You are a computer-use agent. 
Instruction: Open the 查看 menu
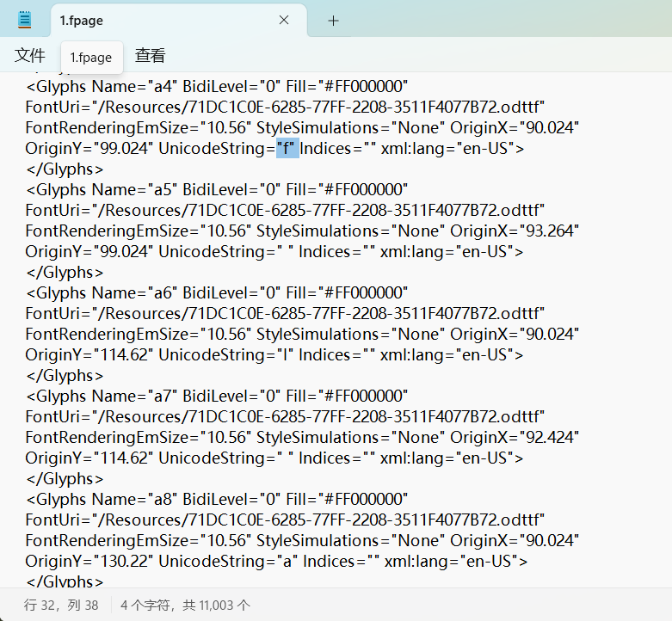tap(150, 55)
